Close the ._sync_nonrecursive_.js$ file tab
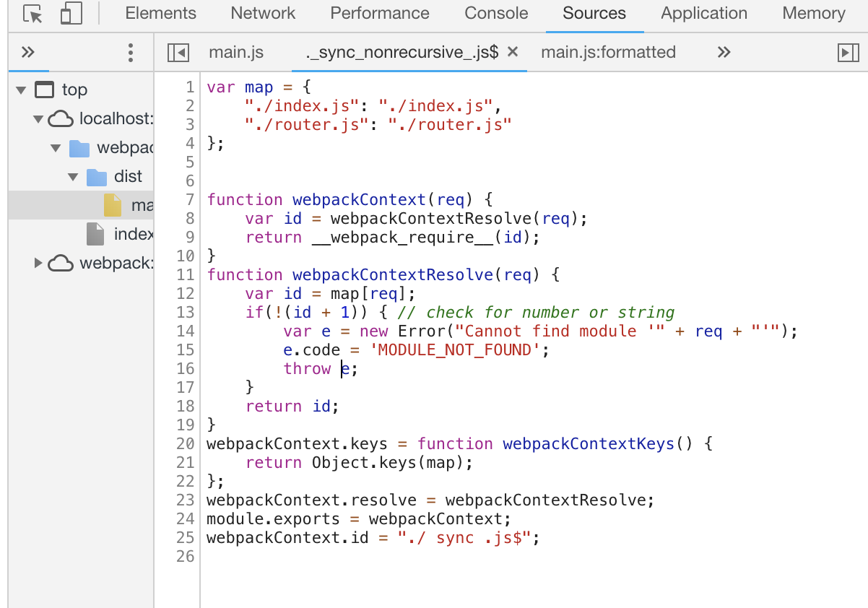 click(513, 52)
